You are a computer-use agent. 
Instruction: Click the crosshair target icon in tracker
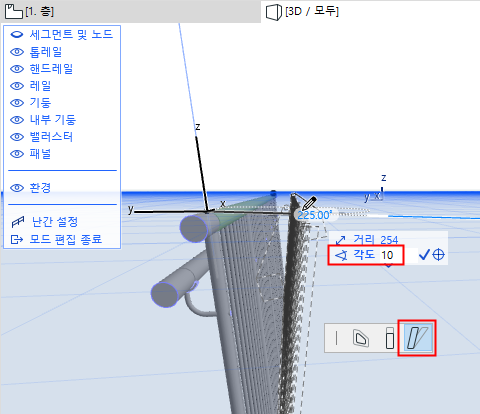(438, 255)
